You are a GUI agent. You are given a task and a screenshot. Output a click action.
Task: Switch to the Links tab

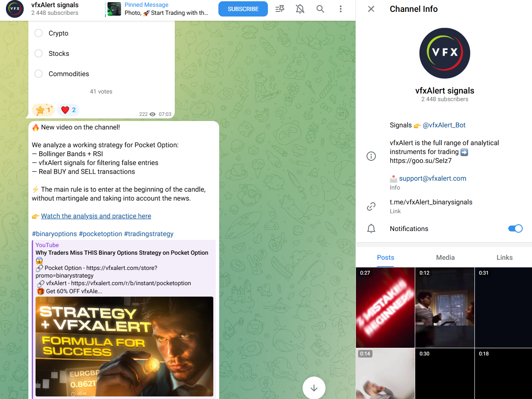[x=504, y=257]
